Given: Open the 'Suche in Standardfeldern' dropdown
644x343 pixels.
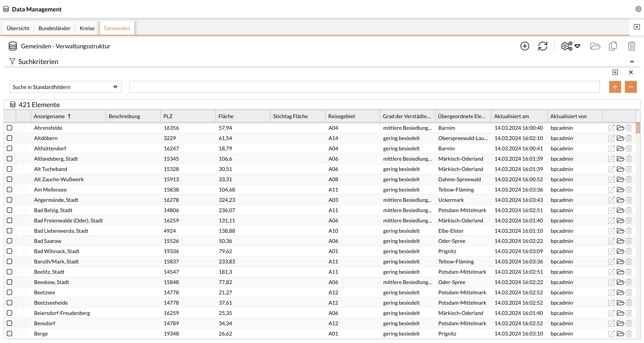Looking at the screenshot, I should click(65, 87).
